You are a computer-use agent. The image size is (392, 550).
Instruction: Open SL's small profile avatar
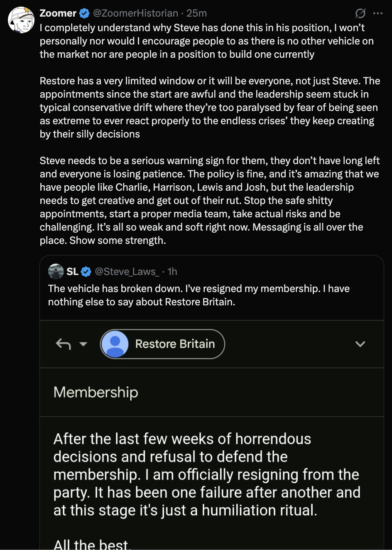[56, 271]
